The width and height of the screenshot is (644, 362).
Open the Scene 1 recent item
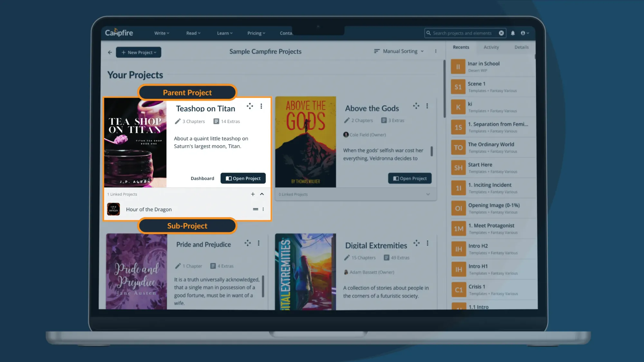point(493,87)
